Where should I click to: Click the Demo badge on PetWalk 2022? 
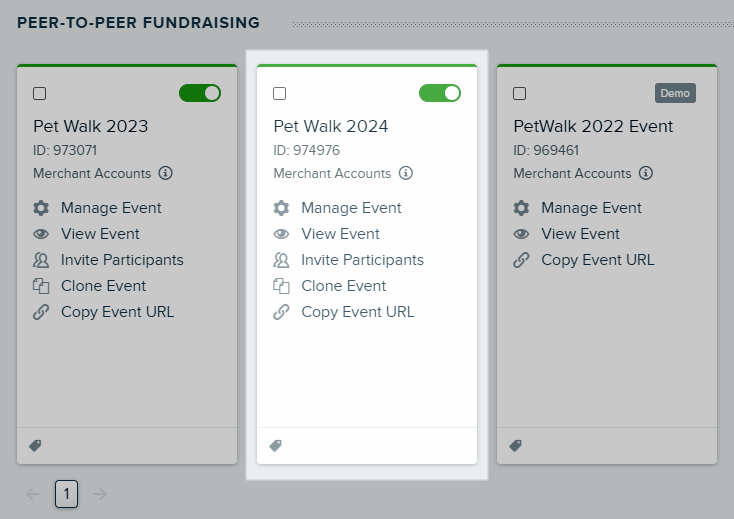675,93
